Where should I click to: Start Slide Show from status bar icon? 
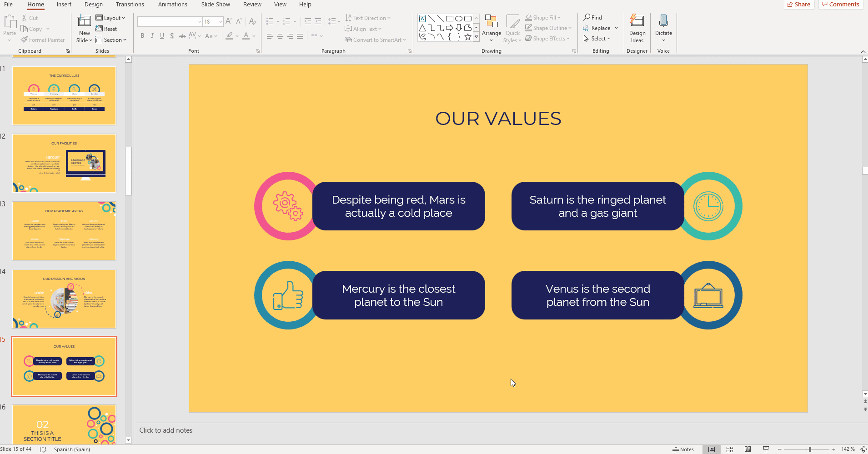pos(766,449)
